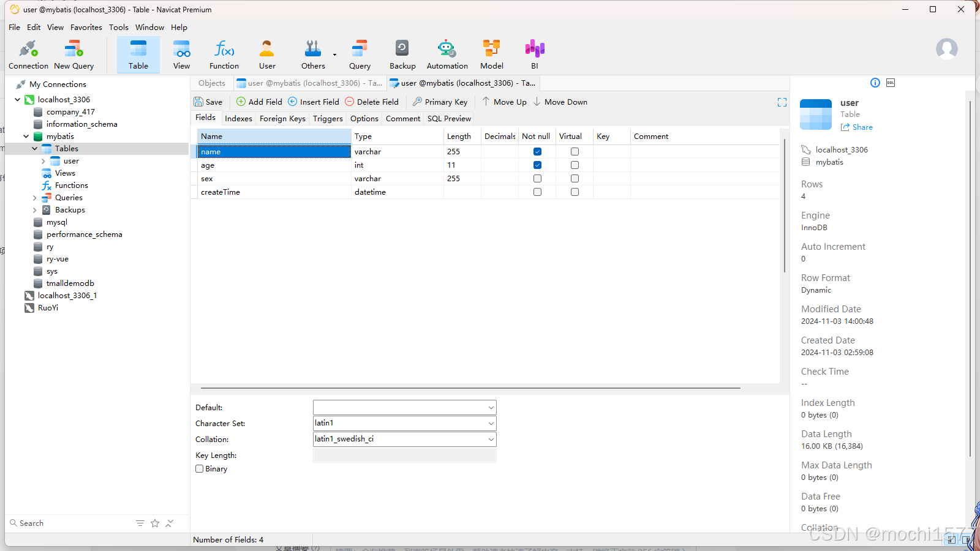Set a Primary Key on the selected field
Image resolution: width=980 pixels, height=551 pixels.
[440, 102]
